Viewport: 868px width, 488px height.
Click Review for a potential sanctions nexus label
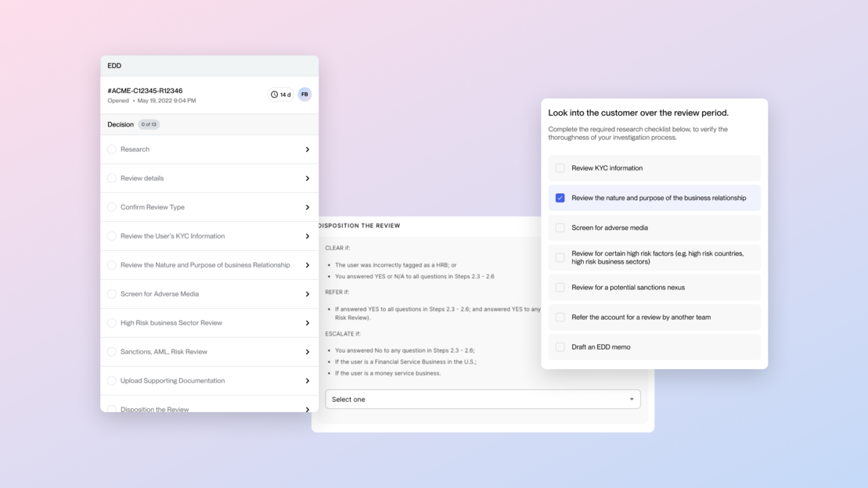(x=628, y=287)
